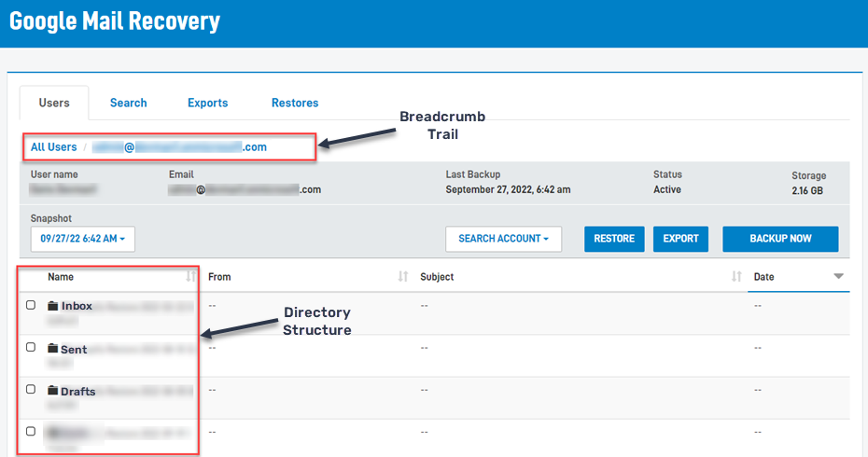Open the Inbox folder
Screen dimensions: 868x457
(77, 306)
